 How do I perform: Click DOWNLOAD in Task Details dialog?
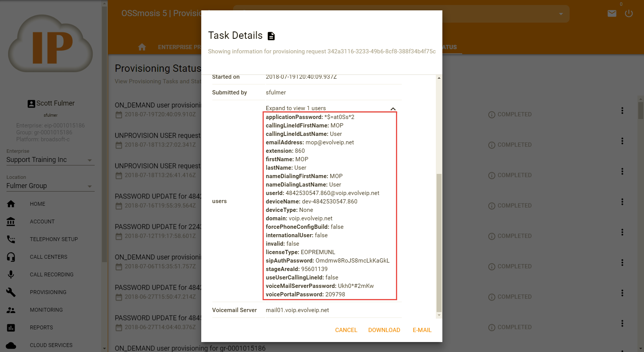click(x=384, y=330)
